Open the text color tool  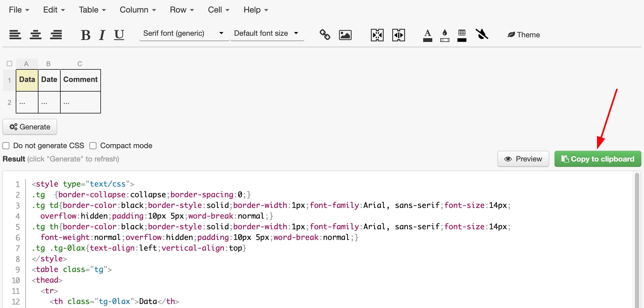pyautogui.click(x=427, y=34)
